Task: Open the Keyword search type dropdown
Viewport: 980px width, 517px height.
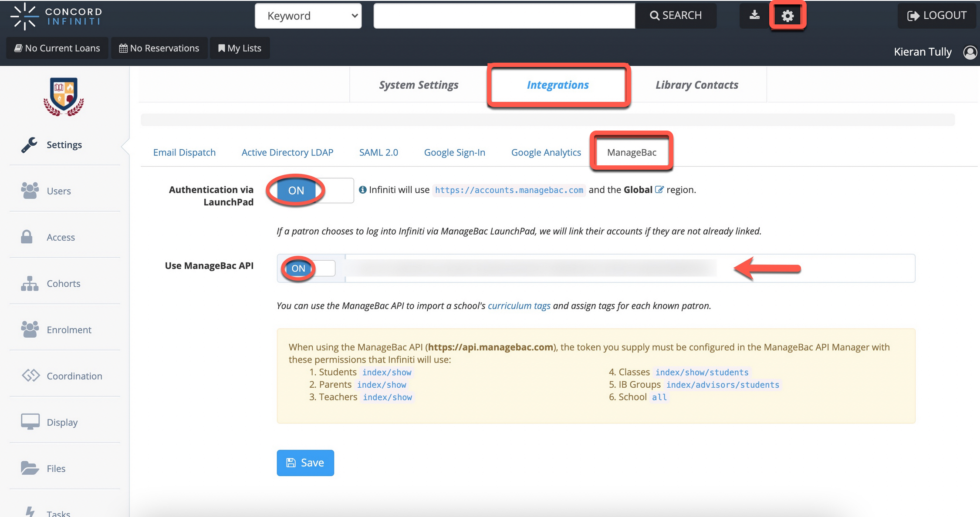Action: point(308,16)
